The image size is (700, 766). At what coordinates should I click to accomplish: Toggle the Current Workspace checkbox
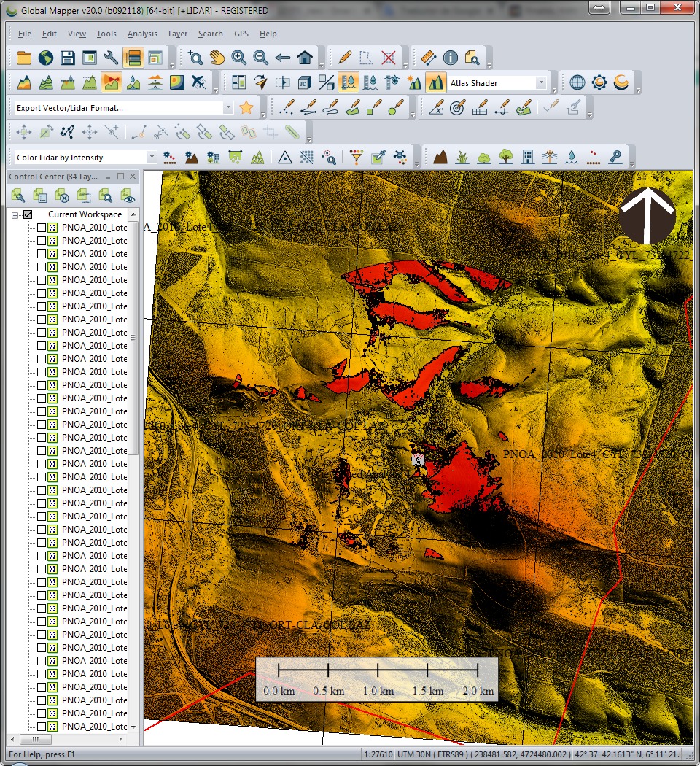coord(28,214)
